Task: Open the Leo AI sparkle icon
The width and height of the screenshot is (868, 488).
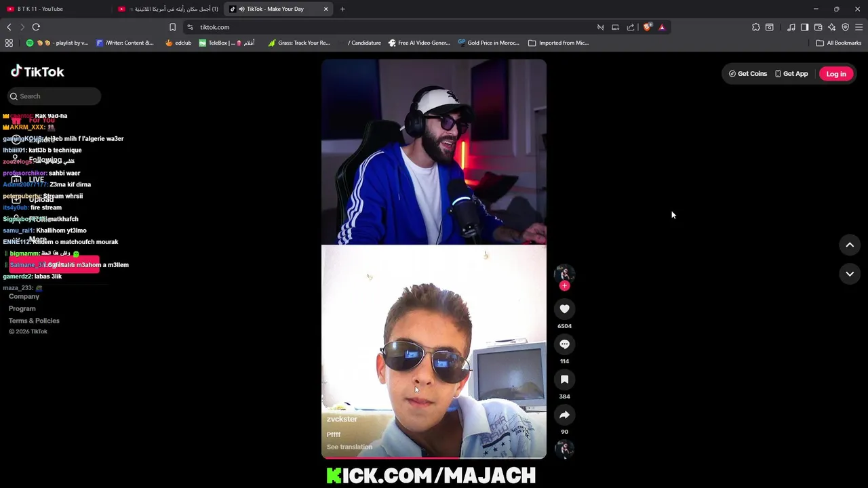Action: point(831,27)
